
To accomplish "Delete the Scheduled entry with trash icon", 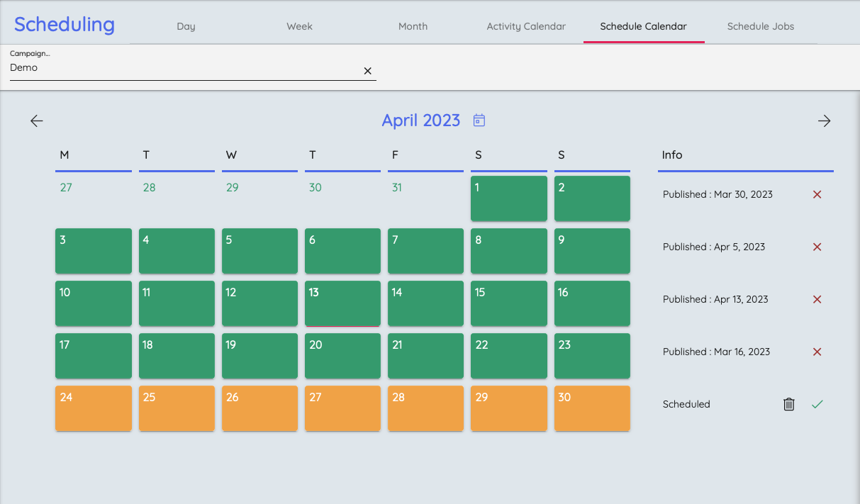I will click(x=788, y=404).
